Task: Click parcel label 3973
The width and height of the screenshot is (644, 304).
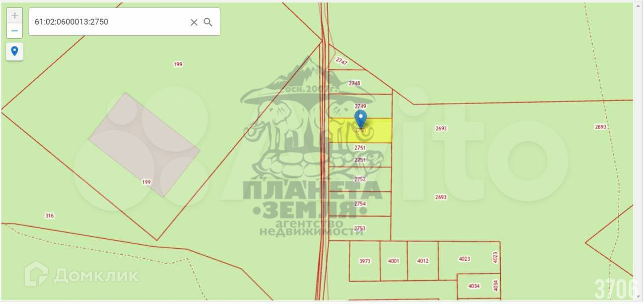Action: 365,261
